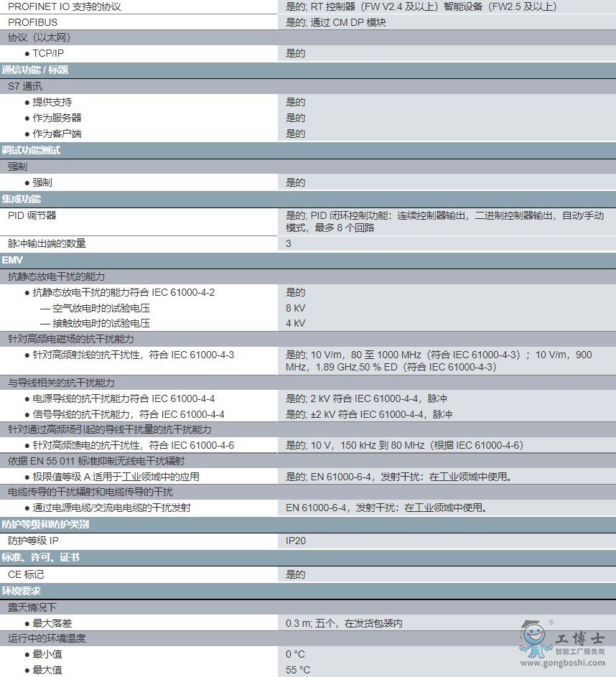Image resolution: width=616 pixels, height=677 pixels.
Task: Click the '环境要求' section header
Action: point(21,591)
